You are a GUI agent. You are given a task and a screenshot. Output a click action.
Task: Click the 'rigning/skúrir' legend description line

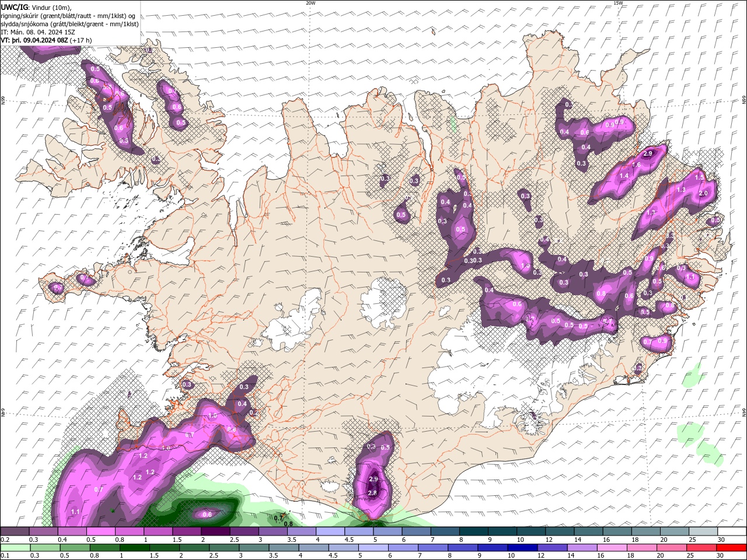(68, 16)
